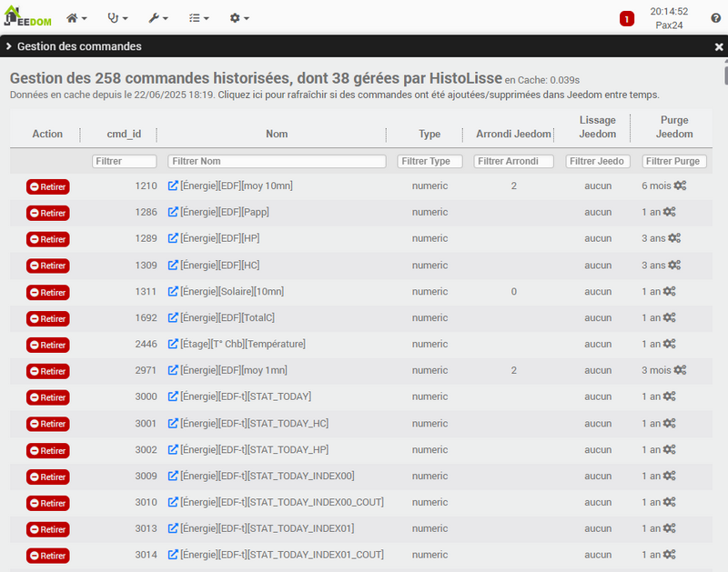Viewport: 728px width, 572px height.
Task: Retirer command 1210 moy 10mn
Action: [x=48, y=187]
